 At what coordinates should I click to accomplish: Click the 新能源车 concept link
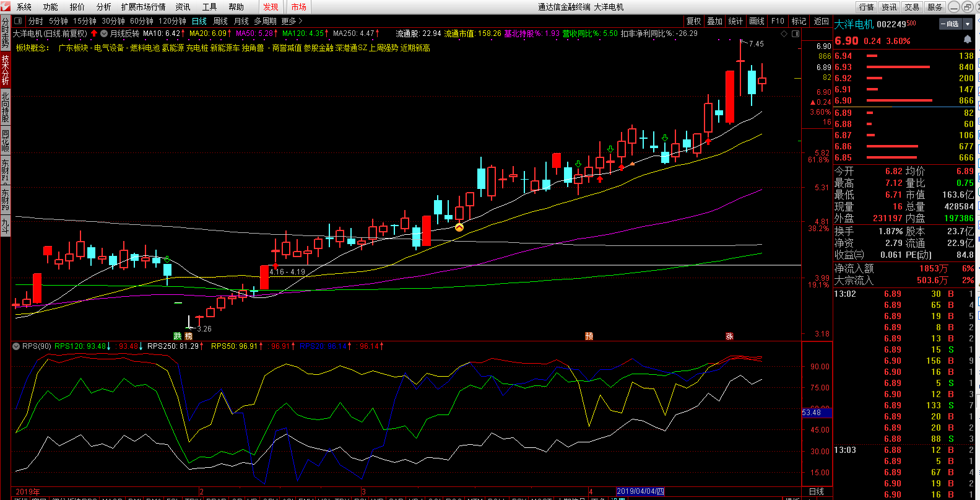coord(225,48)
